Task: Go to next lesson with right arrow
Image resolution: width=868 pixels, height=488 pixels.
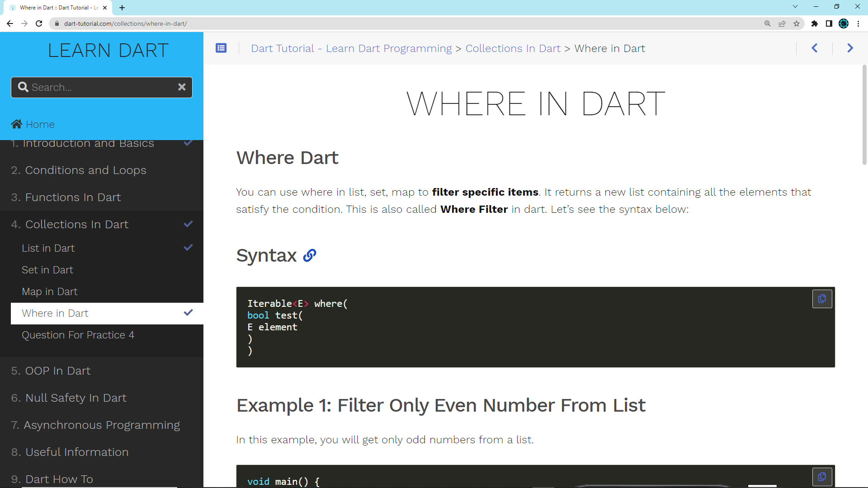Action: pos(850,48)
